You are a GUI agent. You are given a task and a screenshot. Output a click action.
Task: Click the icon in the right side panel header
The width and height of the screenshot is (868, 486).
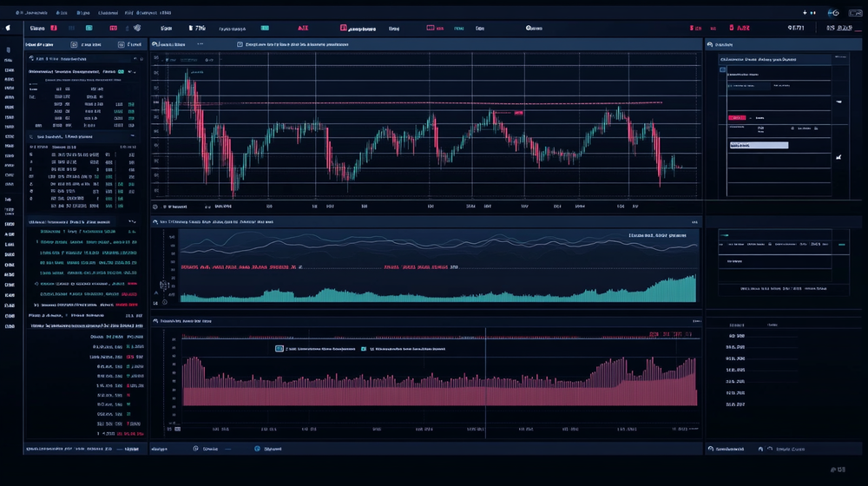click(710, 44)
